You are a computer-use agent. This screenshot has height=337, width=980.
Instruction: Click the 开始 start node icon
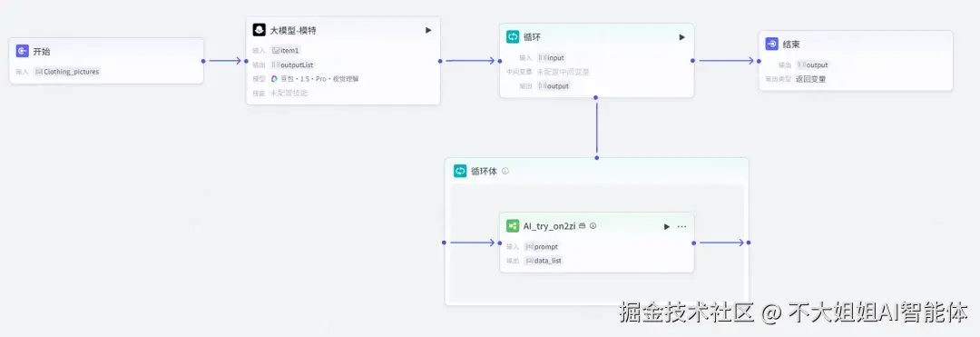[23, 51]
